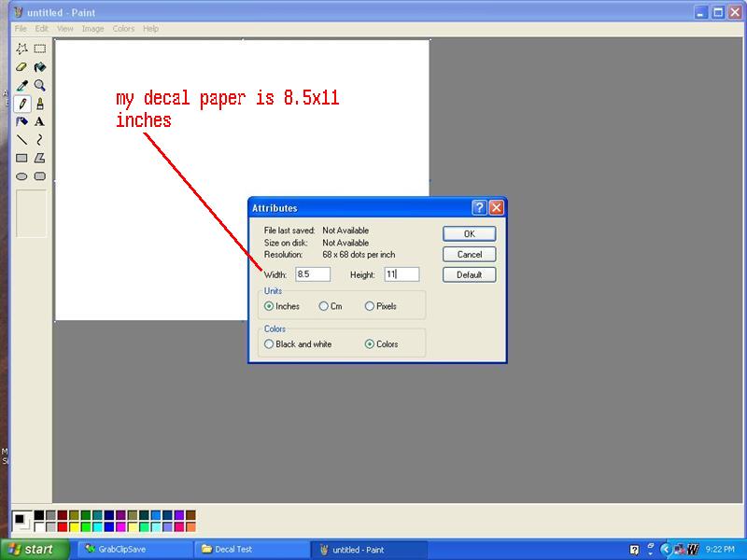The height and width of the screenshot is (560, 747).
Task: Open the Windows Start menu
Action: pyautogui.click(x=34, y=550)
